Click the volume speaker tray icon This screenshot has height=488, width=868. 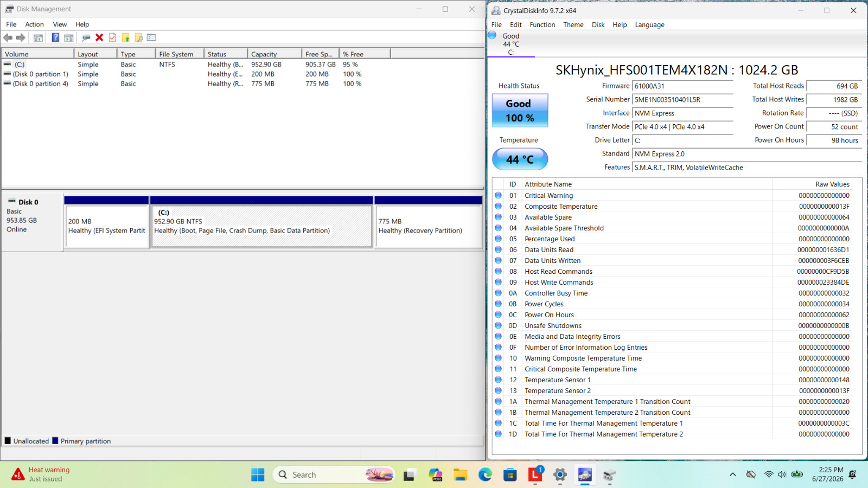pyautogui.click(x=782, y=474)
